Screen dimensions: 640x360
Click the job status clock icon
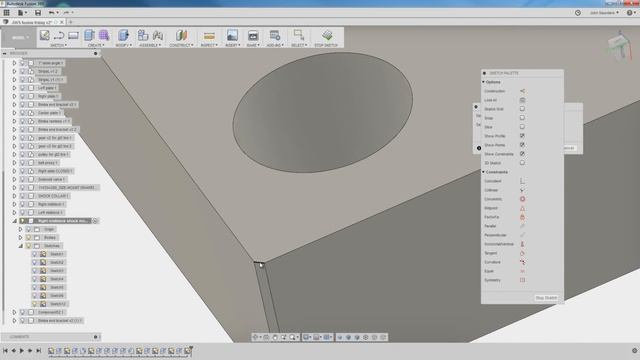click(578, 13)
